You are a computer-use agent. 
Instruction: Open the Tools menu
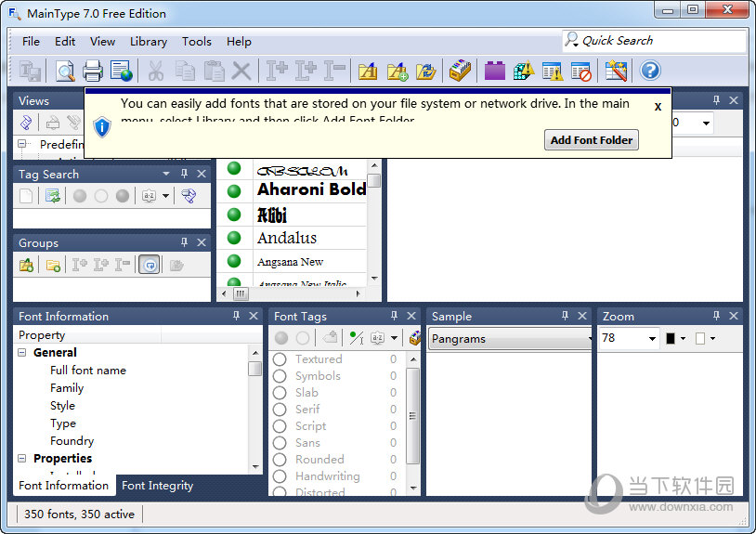point(197,42)
